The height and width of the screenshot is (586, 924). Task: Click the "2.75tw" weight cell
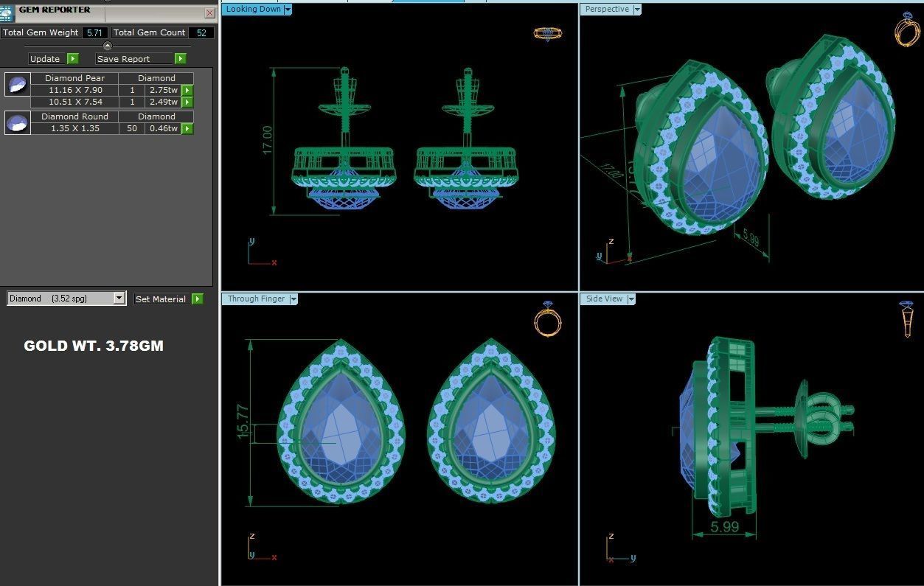(x=163, y=90)
